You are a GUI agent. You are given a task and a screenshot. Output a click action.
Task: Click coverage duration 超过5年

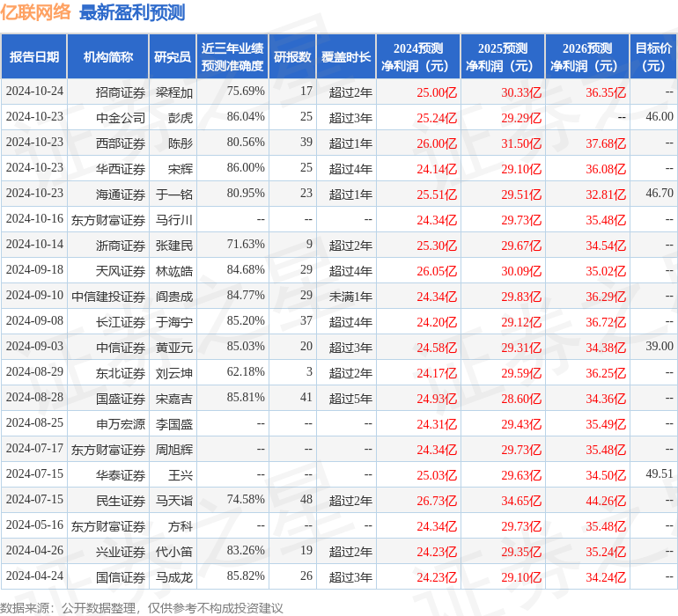350,399
